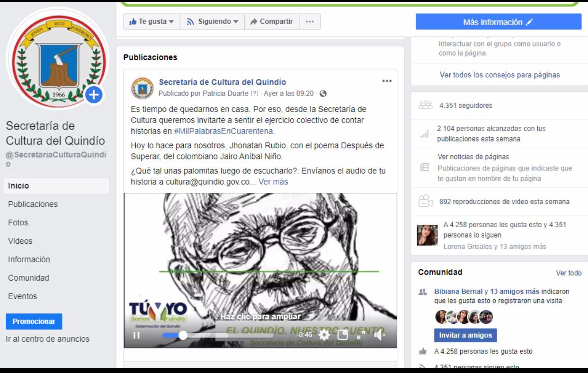Click A 4.258 personas les gusta esto text

click(483, 351)
